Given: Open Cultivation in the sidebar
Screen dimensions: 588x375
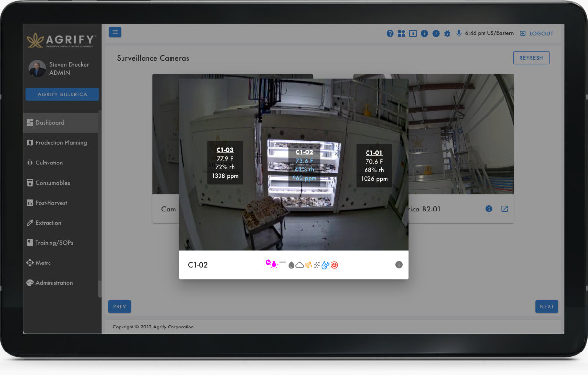Looking at the screenshot, I should tap(49, 163).
